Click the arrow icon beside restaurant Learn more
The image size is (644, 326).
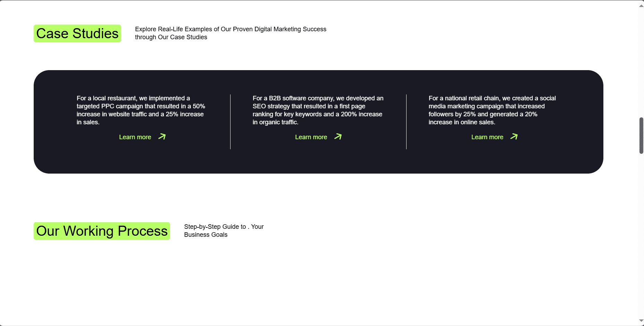click(x=162, y=137)
